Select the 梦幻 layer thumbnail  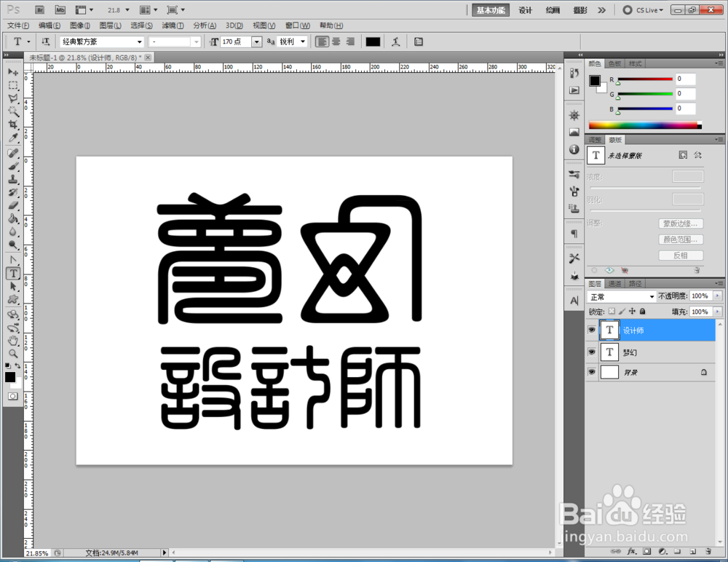tap(609, 352)
